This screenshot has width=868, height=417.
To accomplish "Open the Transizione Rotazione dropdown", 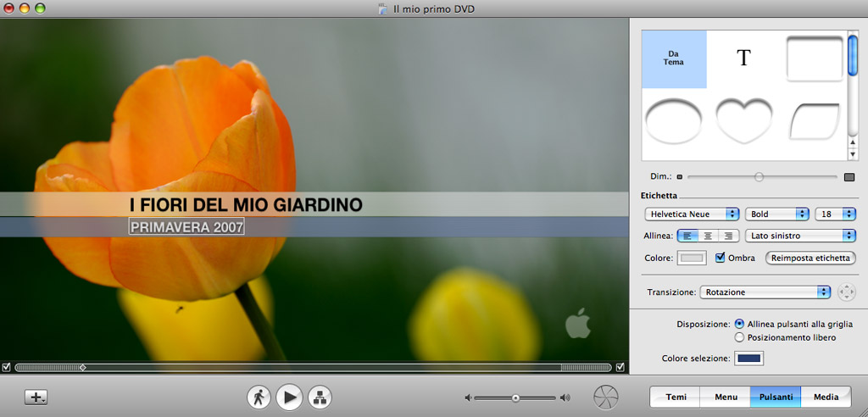I will tap(765, 292).
